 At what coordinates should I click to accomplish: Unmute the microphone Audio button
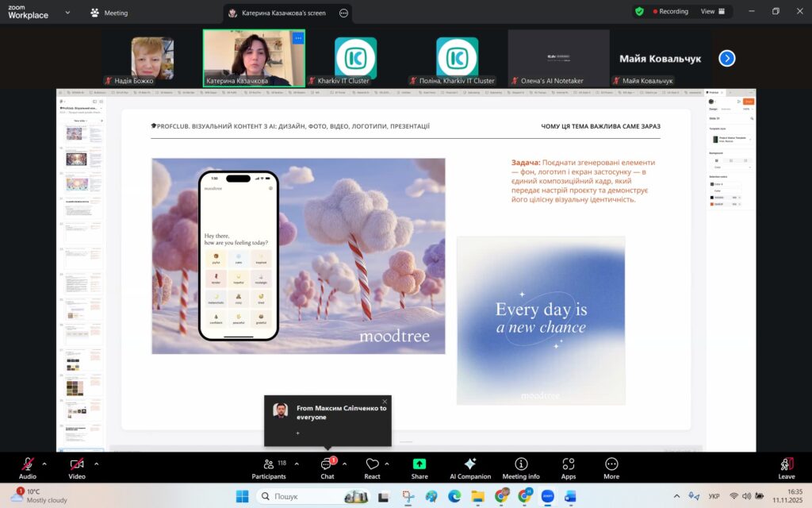(x=28, y=468)
